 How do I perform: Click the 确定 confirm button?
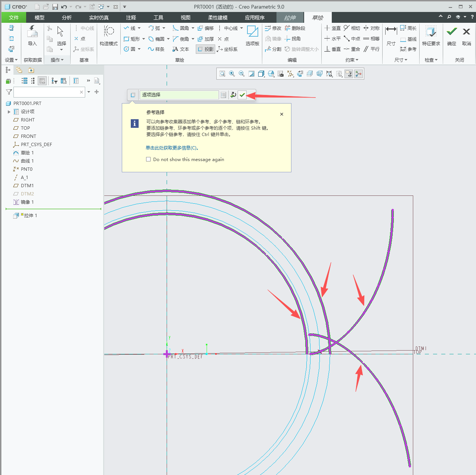(x=452, y=36)
